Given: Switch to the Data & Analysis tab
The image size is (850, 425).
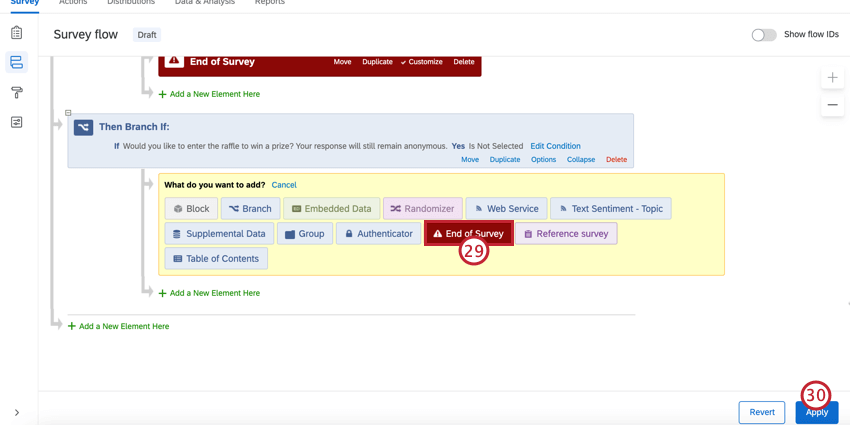Looking at the screenshot, I should click(205, 3).
